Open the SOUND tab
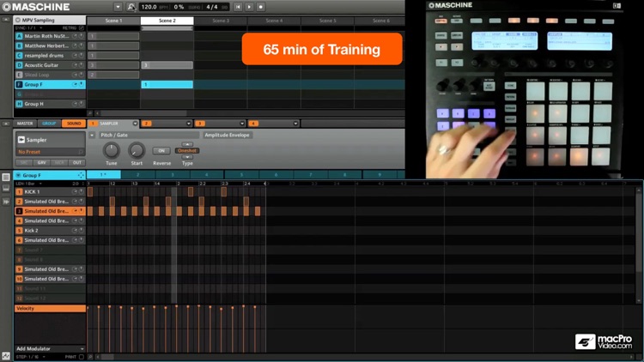Screen dimensions: 644x362 [x=74, y=124]
